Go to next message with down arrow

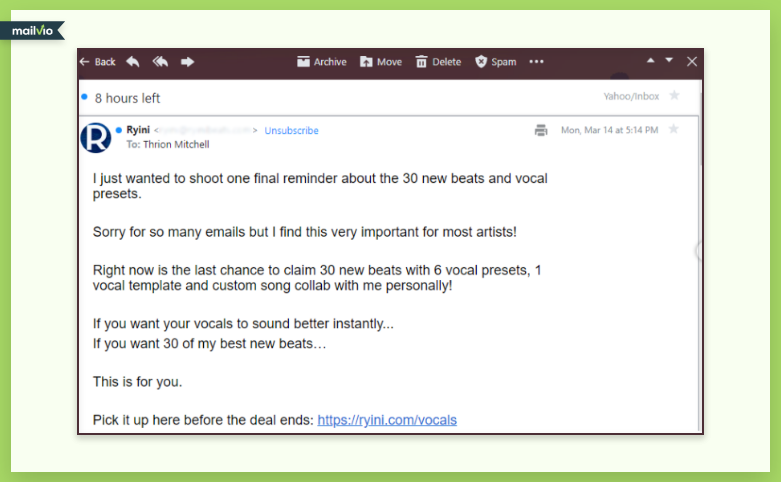click(x=669, y=60)
